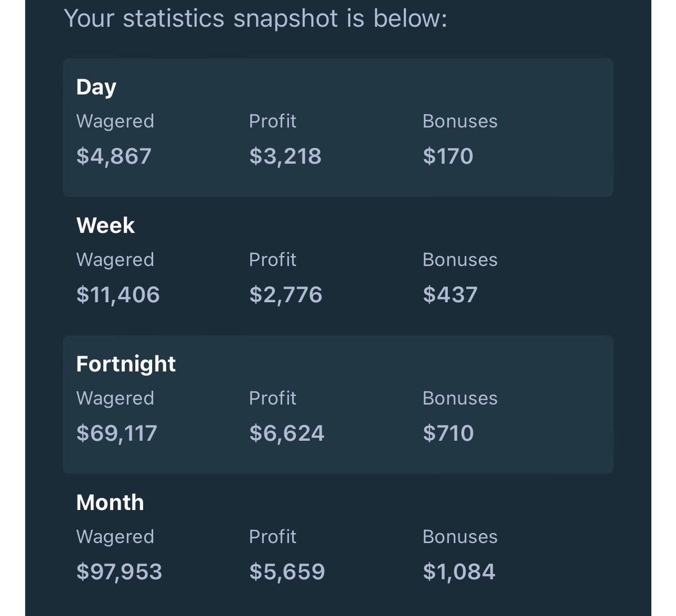Select the Month section heading

click(110, 503)
